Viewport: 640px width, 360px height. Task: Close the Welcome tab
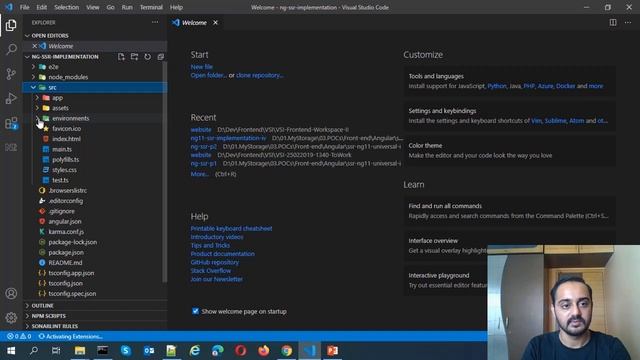coord(215,22)
